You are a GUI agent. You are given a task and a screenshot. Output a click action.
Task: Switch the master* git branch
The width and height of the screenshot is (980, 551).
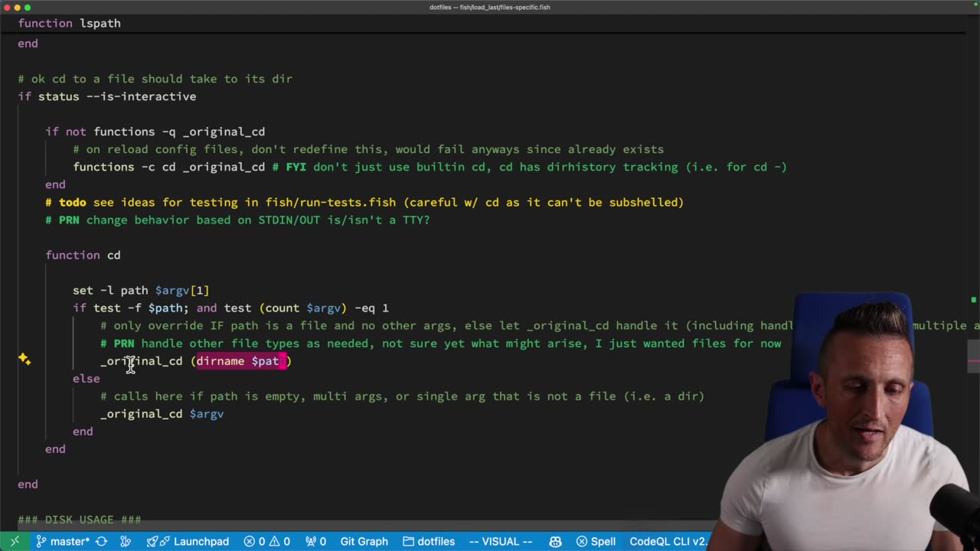(62, 541)
